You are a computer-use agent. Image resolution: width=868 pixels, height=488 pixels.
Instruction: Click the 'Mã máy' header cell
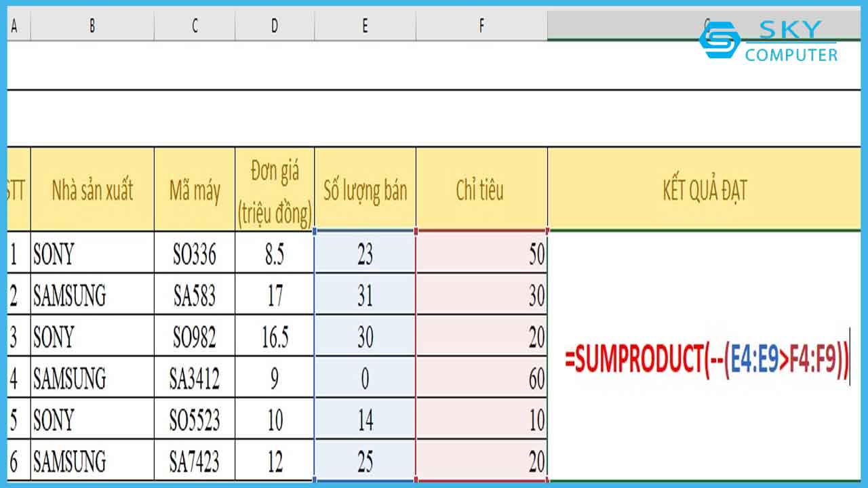point(195,190)
